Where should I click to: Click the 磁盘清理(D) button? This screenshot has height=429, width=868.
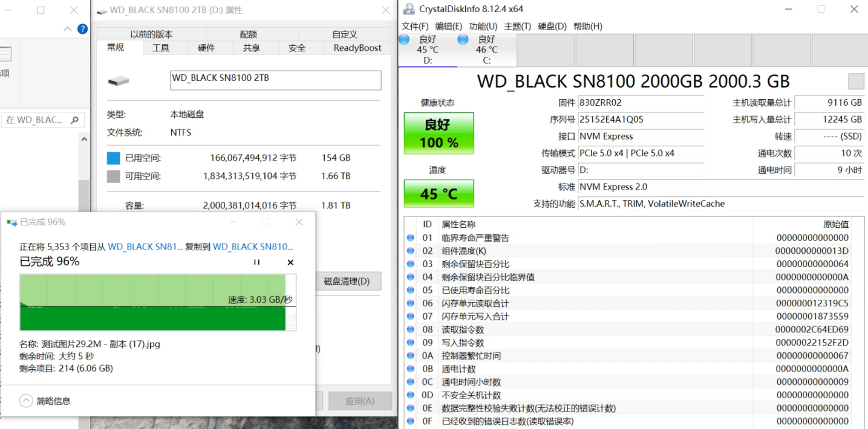click(x=347, y=281)
